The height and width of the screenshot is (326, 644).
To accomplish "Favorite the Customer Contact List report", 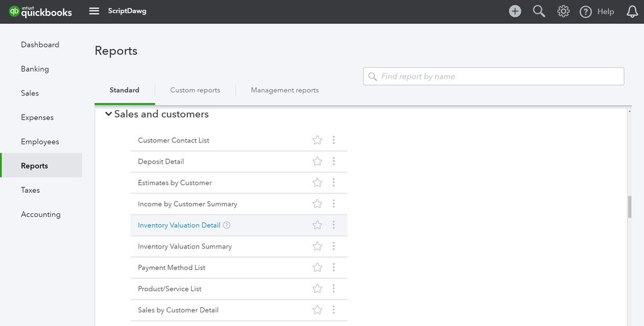I will pos(317,140).
